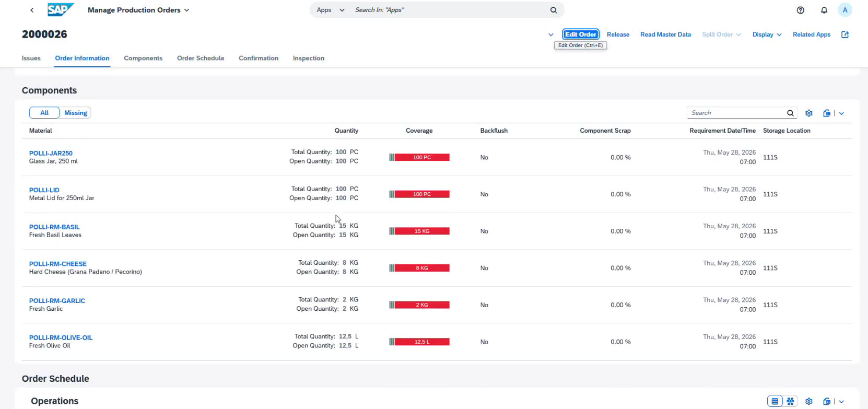Viewport: 868px width, 409px height.
Task: Click the SAP logo
Action: click(60, 10)
